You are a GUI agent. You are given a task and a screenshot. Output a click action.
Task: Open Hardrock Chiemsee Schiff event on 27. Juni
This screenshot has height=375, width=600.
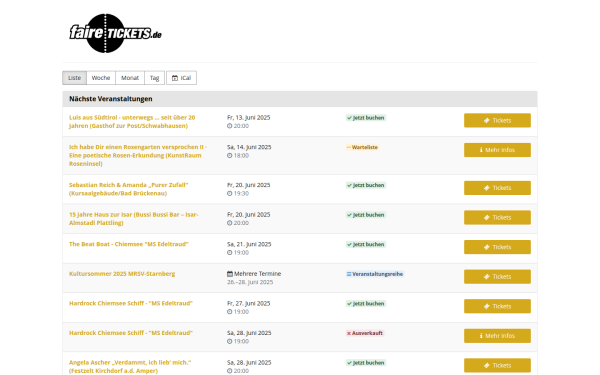coord(131,303)
